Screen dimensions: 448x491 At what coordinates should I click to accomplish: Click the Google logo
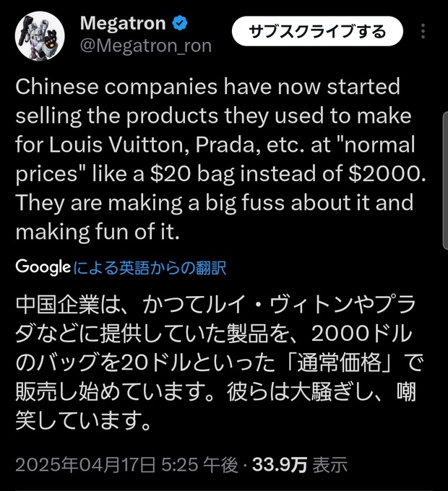coord(43,268)
